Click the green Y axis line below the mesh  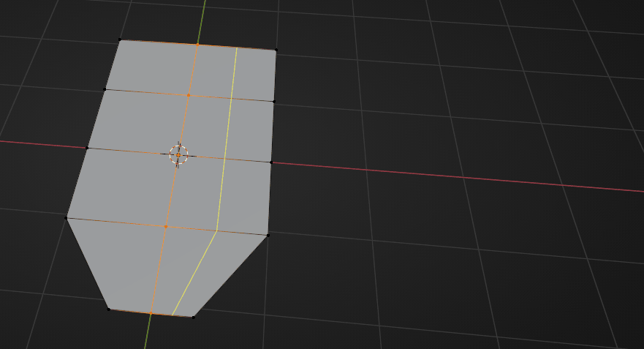coord(148,333)
